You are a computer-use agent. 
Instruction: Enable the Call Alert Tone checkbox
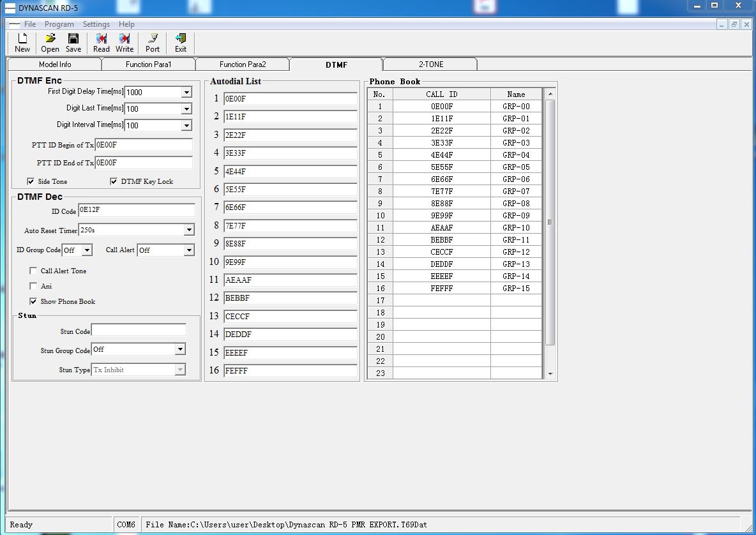pos(33,271)
